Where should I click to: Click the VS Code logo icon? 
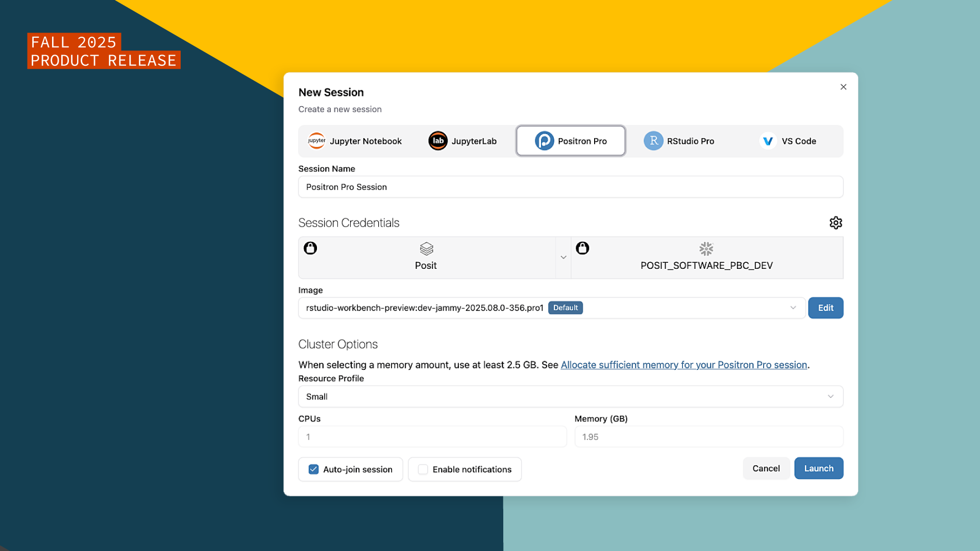click(x=768, y=141)
